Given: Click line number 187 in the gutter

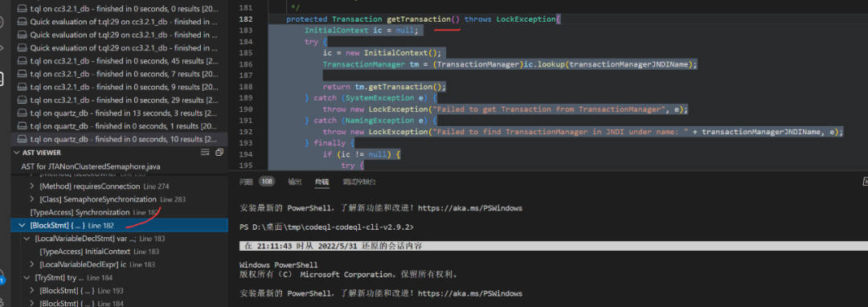Looking at the screenshot, I should point(246,76).
